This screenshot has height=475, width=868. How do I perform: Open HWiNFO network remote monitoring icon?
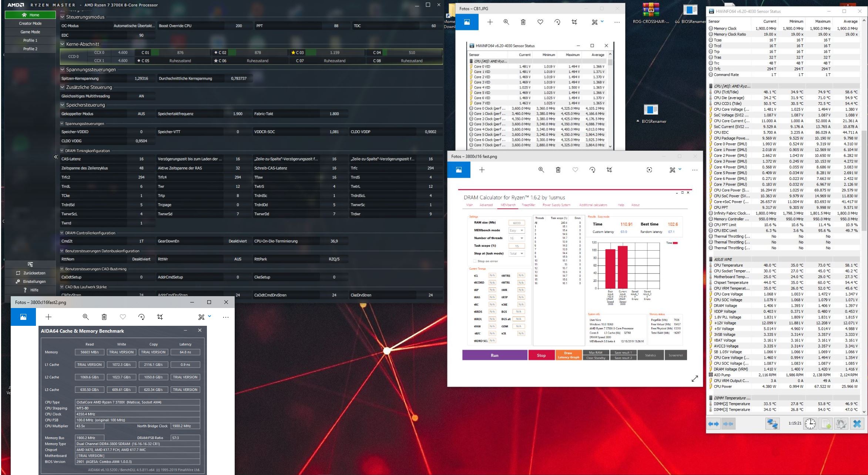[773, 424]
